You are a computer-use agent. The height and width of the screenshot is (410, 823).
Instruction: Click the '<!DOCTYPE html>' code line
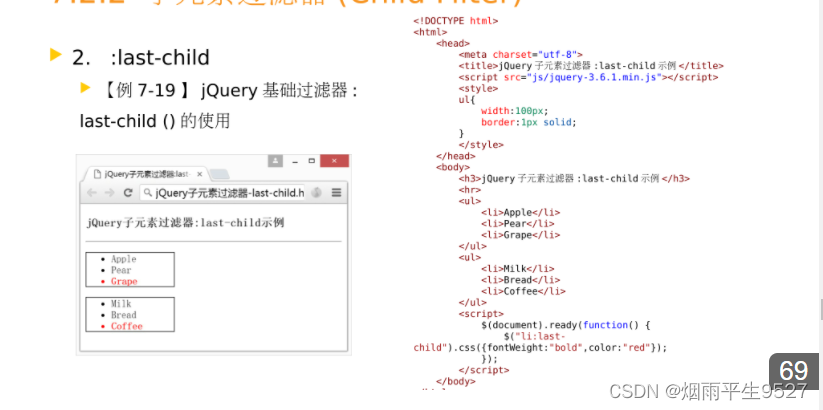pos(456,21)
